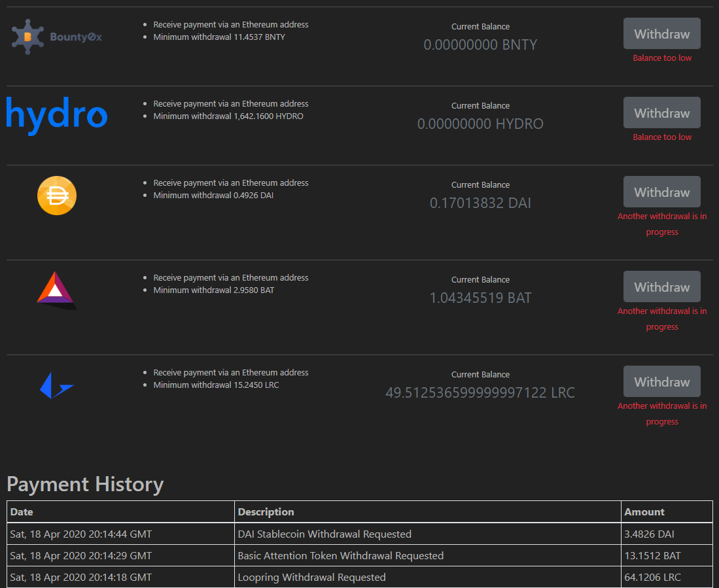Click BAT Receive payment via Ethereum address
The height and width of the screenshot is (588, 719).
(231, 278)
